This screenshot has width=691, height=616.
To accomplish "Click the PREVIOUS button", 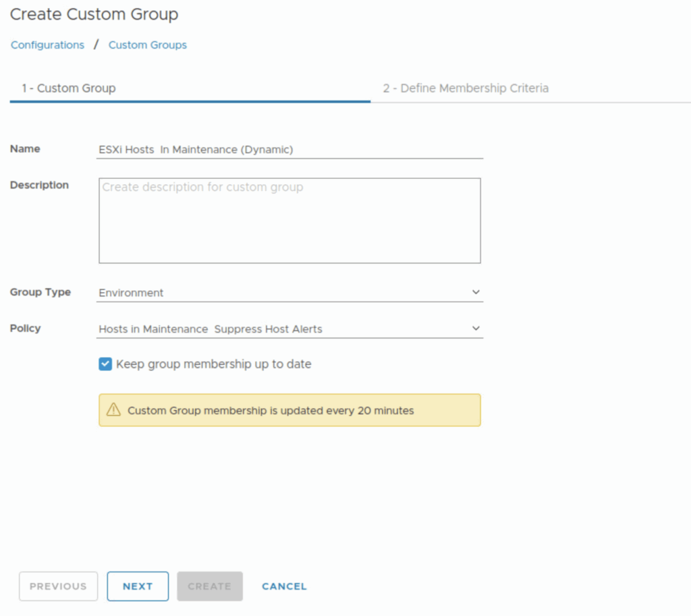I will pyautogui.click(x=58, y=586).
